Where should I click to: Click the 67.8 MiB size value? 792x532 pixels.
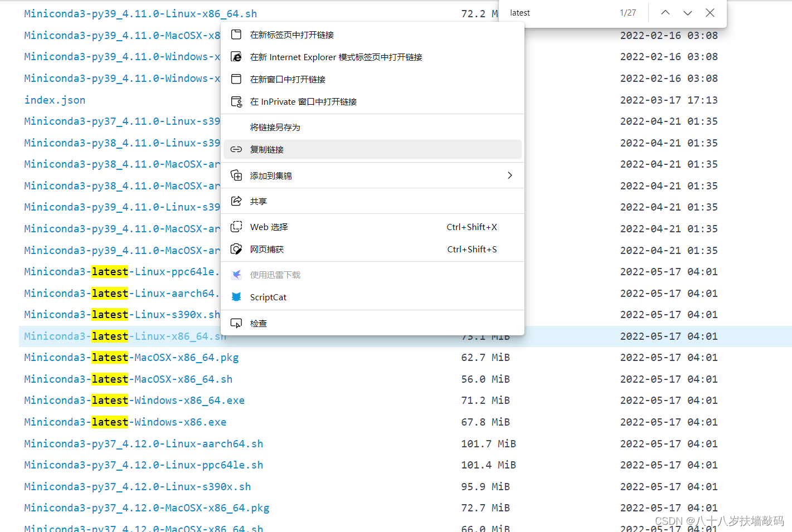(x=485, y=422)
